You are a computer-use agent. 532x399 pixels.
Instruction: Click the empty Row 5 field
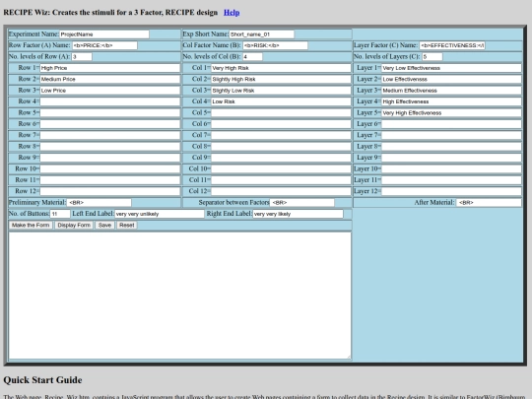pyautogui.click(x=110, y=112)
